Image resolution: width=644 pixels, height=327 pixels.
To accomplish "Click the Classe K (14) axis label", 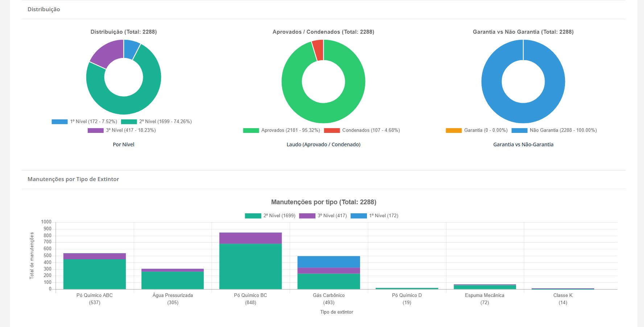I will 563,299.
